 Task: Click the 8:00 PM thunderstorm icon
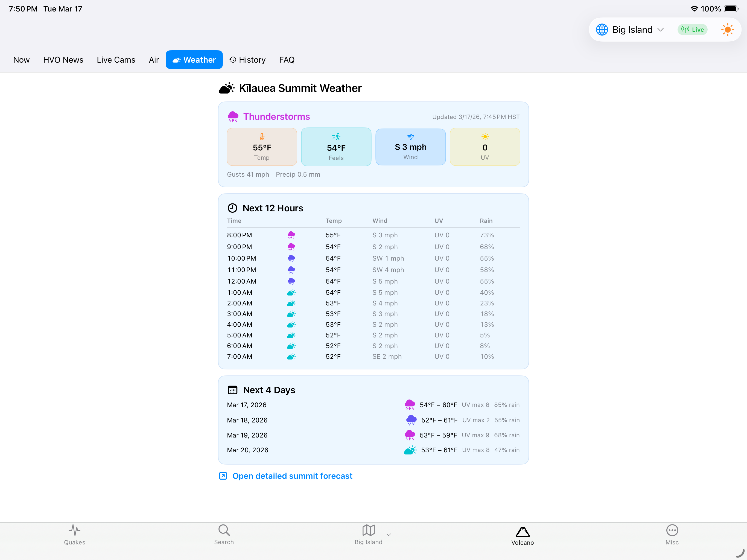(x=291, y=235)
